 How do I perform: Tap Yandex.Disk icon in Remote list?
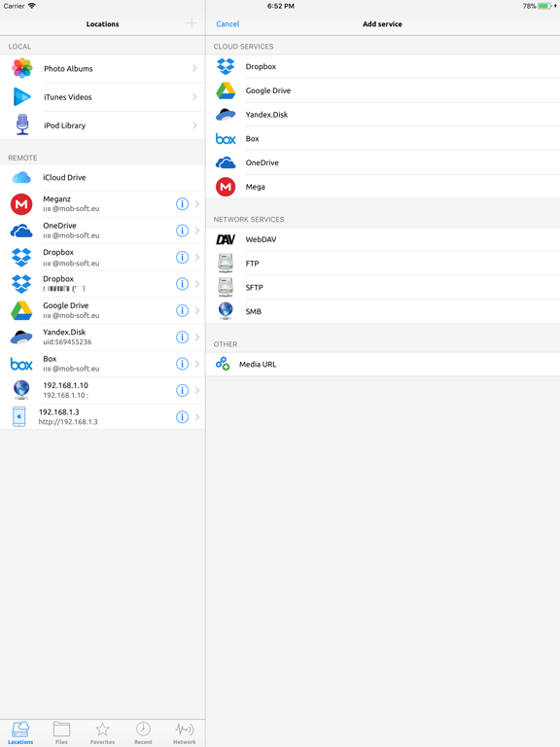pyautogui.click(x=21, y=338)
